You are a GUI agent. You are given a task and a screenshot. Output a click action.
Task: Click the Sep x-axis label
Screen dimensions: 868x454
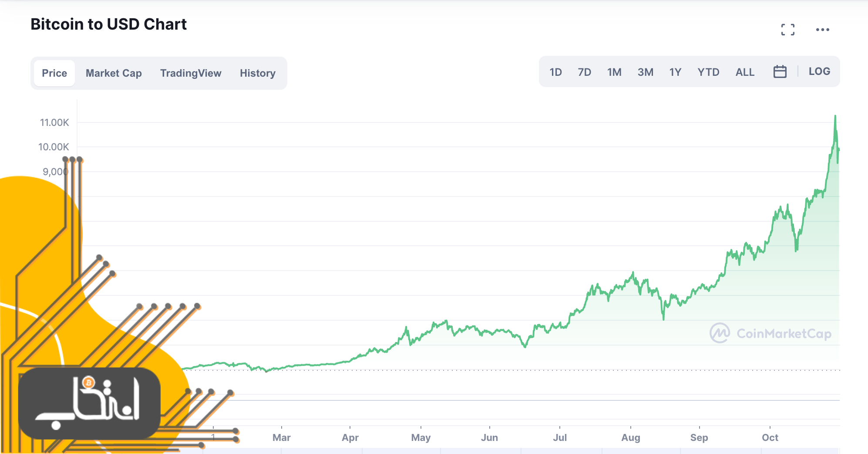point(699,437)
